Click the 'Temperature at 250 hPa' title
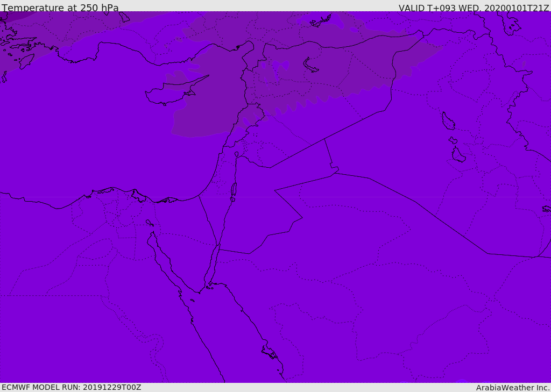The image size is (551, 392). pos(60,8)
